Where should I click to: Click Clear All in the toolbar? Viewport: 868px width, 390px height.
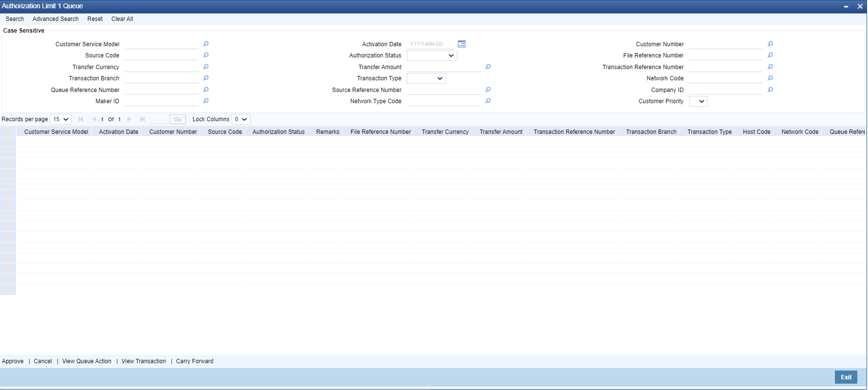[x=122, y=19]
